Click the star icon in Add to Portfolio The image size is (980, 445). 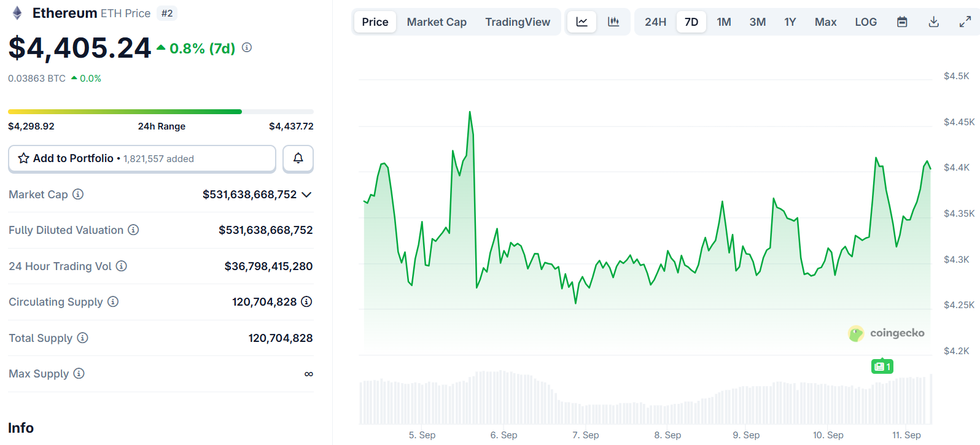(x=23, y=158)
